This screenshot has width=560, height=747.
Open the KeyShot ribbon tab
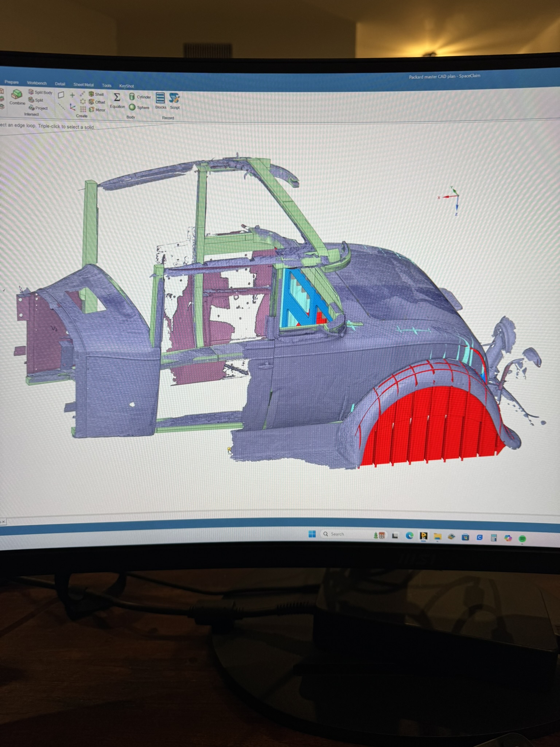pyautogui.click(x=127, y=86)
